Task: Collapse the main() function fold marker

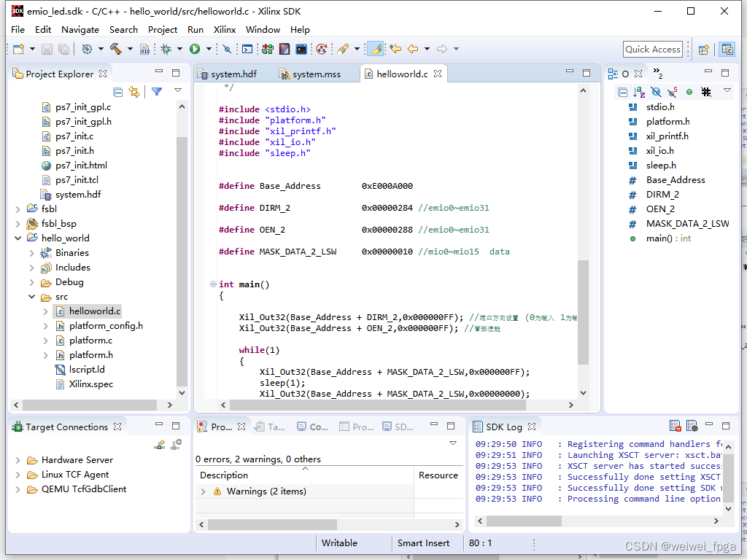Action: (213, 284)
